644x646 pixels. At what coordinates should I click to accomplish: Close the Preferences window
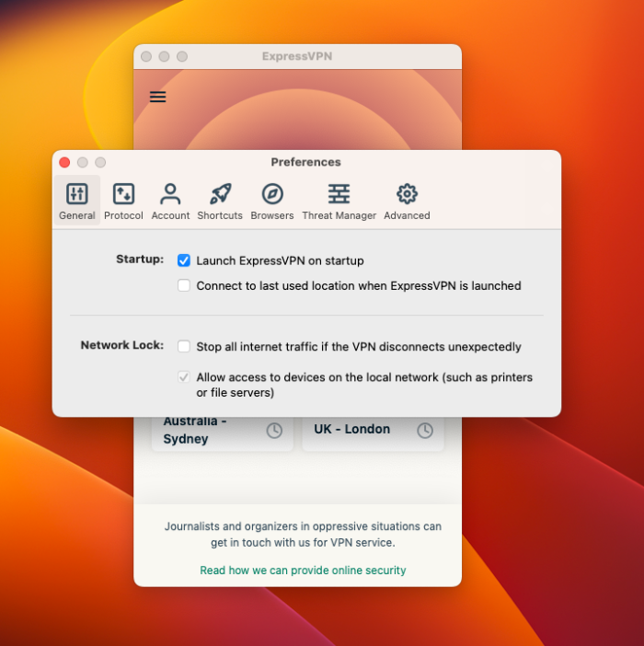click(64, 162)
